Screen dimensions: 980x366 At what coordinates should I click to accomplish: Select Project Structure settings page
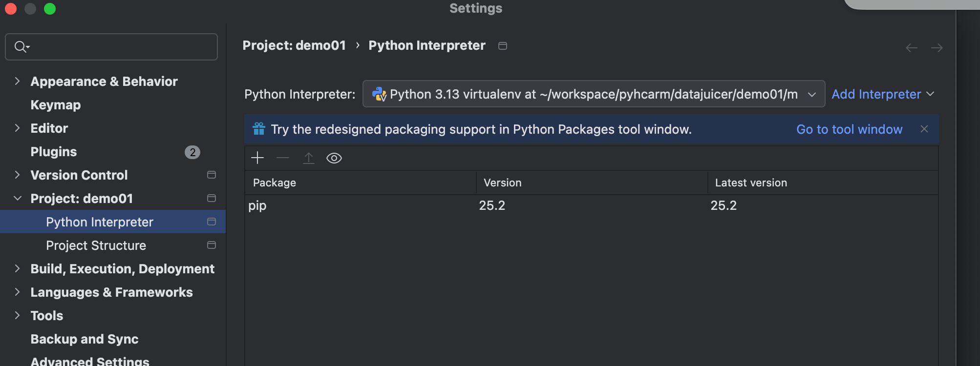click(96, 245)
